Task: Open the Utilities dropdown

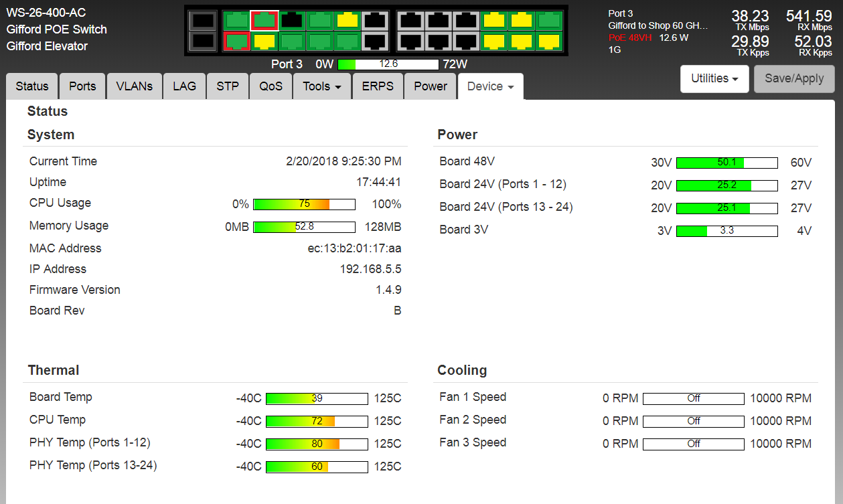Action: (714, 78)
